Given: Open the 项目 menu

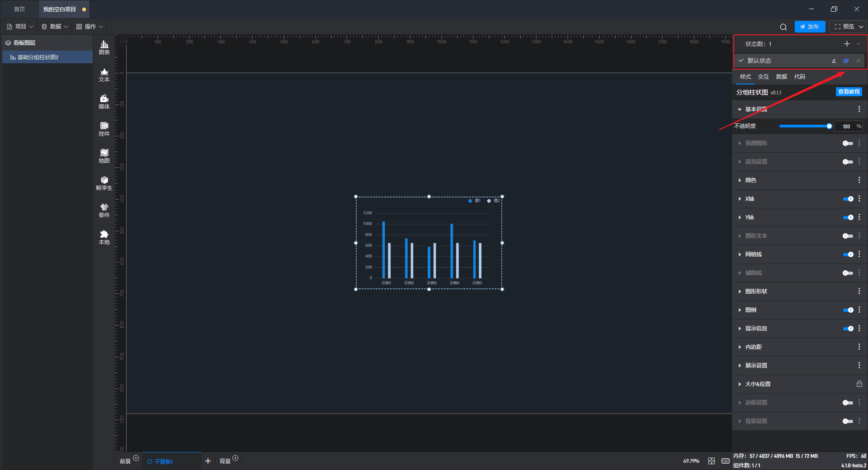Looking at the screenshot, I should [20, 27].
